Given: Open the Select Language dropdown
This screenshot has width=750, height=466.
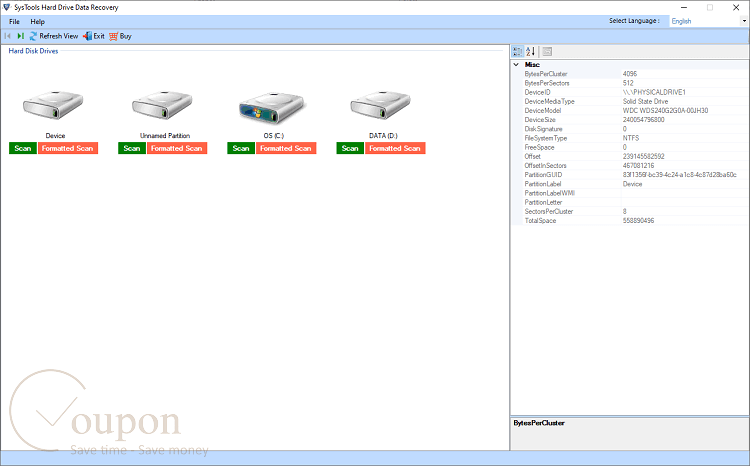Looking at the screenshot, I should point(744,21).
